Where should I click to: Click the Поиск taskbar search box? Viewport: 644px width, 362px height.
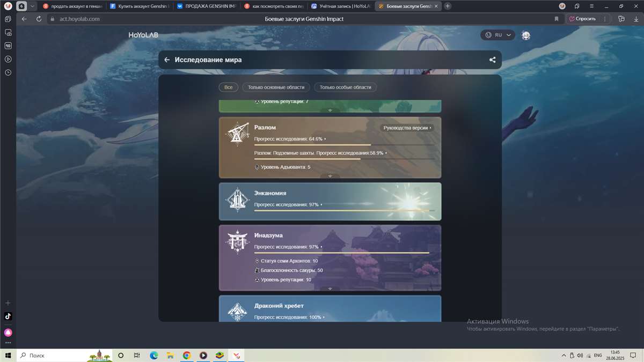click(65, 355)
